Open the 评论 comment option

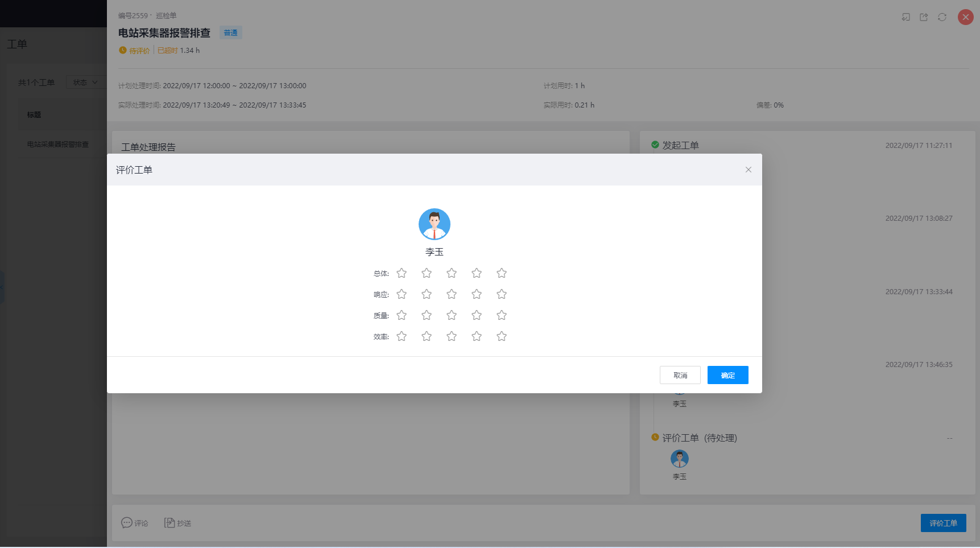[x=135, y=523]
